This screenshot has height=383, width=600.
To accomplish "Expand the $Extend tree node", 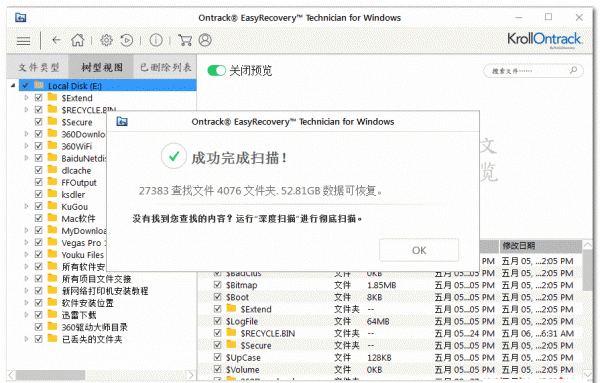I will click(26, 98).
